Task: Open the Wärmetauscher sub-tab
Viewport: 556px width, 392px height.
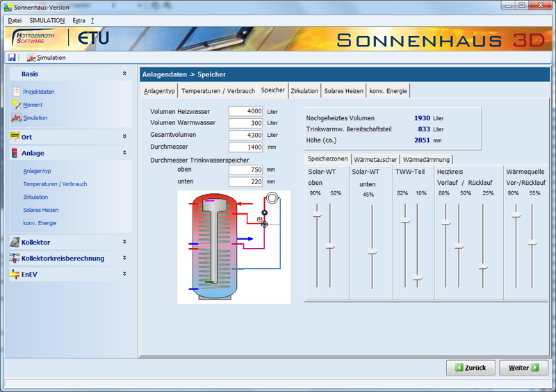Action: tap(375, 160)
